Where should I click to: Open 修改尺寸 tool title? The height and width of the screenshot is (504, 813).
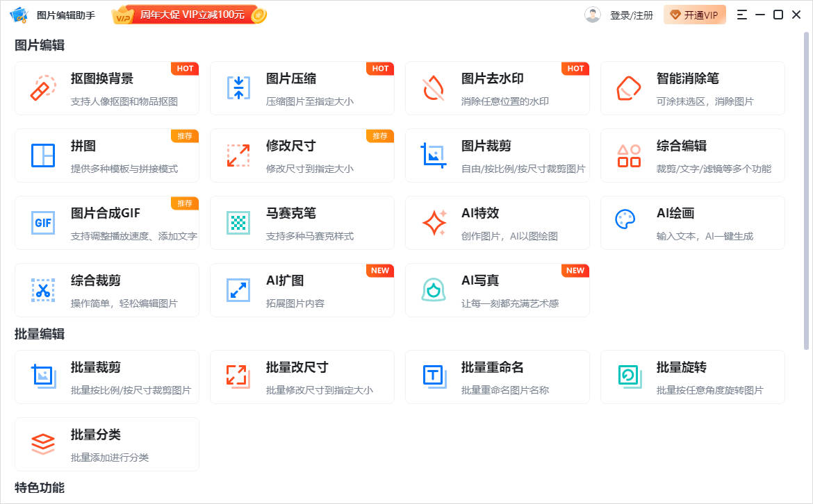click(x=291, y=146)
